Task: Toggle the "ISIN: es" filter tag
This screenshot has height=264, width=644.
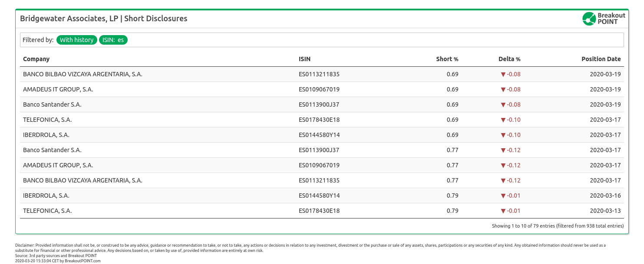Action: [x=113, y=40]
